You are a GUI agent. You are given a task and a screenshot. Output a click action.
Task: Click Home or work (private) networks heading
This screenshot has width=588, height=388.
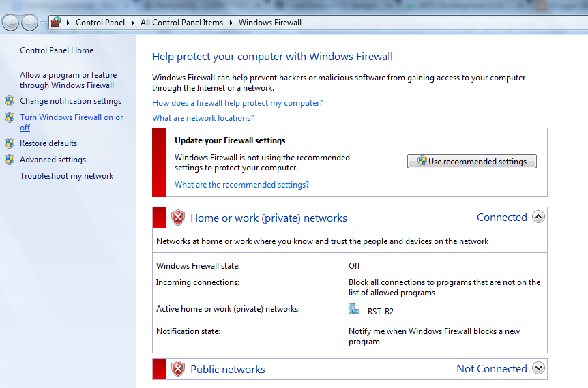point(269,218)
